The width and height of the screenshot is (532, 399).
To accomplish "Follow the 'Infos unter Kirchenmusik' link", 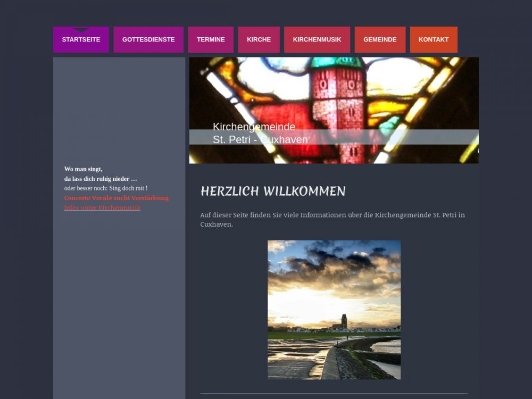I will click(102, 207).
